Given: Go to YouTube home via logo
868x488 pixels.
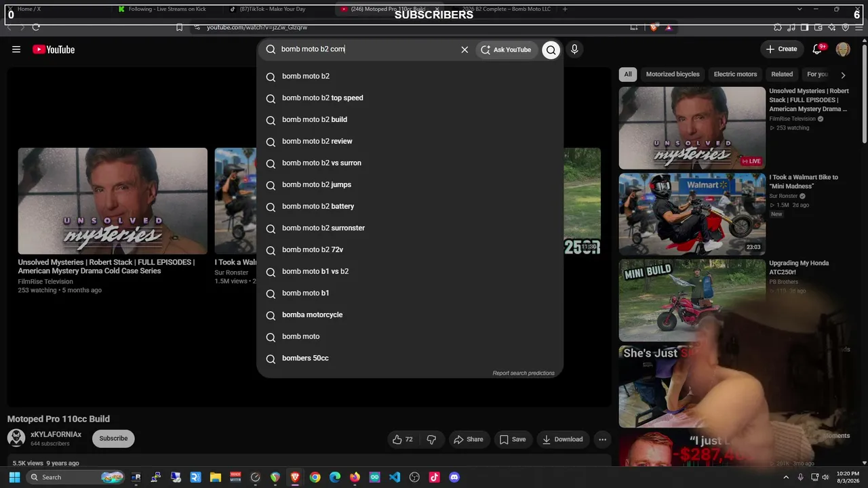Looking at the screenshot, I should (54, 49).
